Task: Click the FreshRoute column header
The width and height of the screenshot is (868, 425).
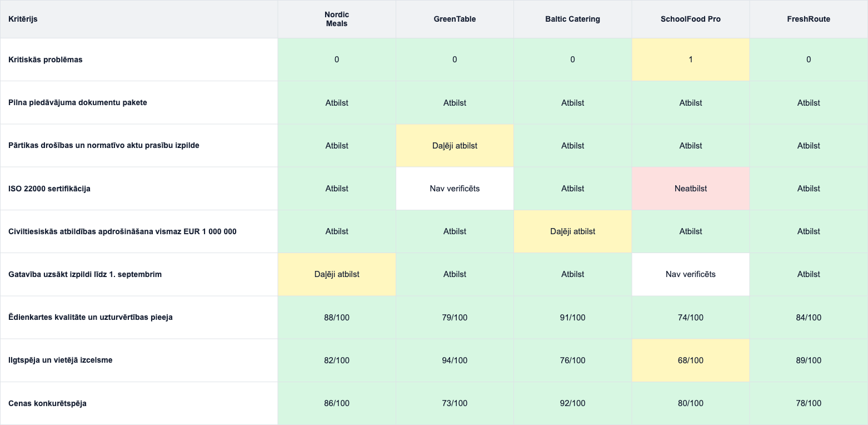Action: pyautogui.click(x=809, y=19)
